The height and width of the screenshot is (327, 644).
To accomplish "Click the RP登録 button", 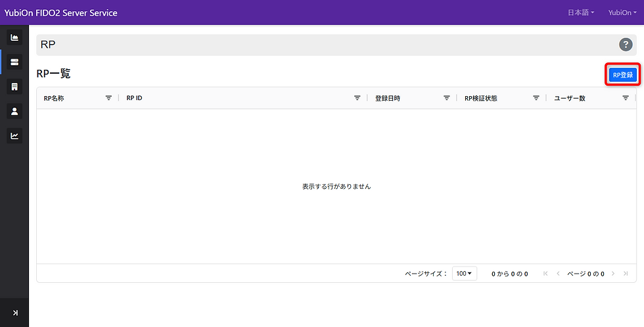I will [x=623, y=75].
